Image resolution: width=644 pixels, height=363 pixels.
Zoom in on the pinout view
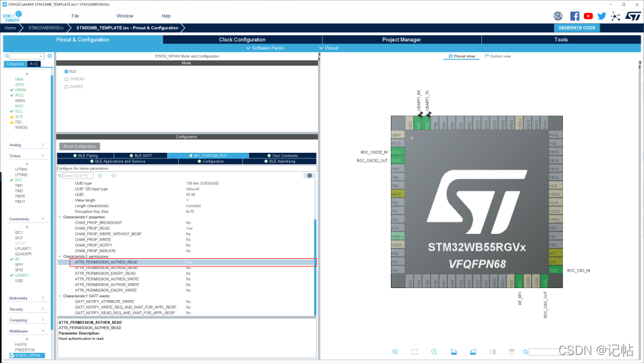click(x=395, y=352)
